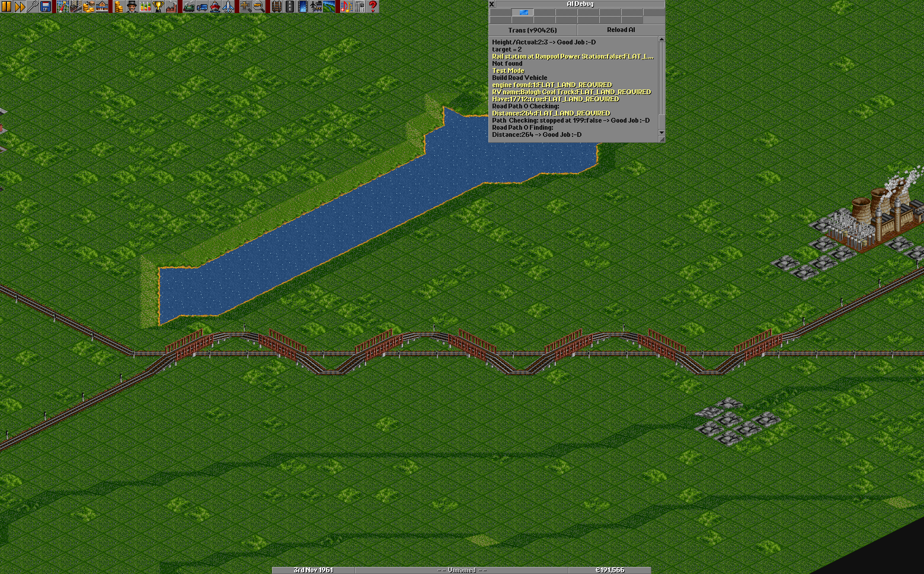Open game options wrench menu
The height and width of the screenshot is (574, 924).
point(33,7)
